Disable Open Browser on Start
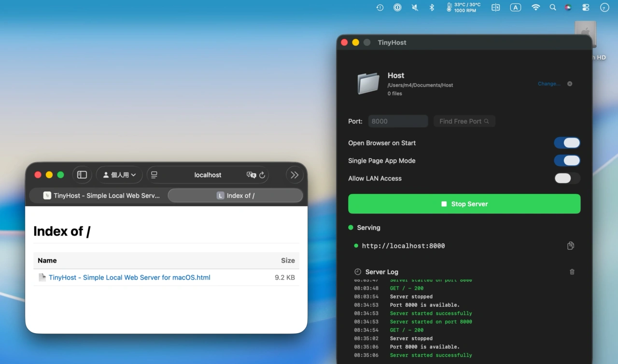 tap(567, 143)
